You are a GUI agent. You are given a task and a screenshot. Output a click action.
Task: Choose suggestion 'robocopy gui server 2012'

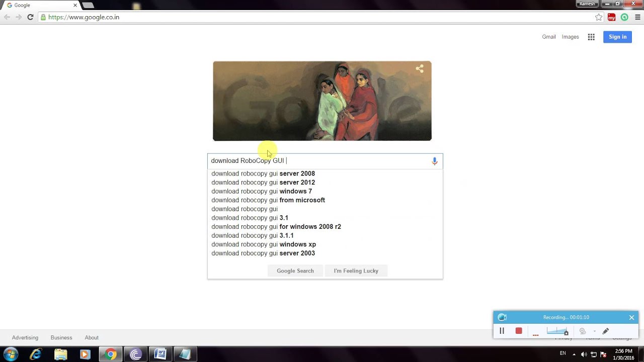point(325,183)
